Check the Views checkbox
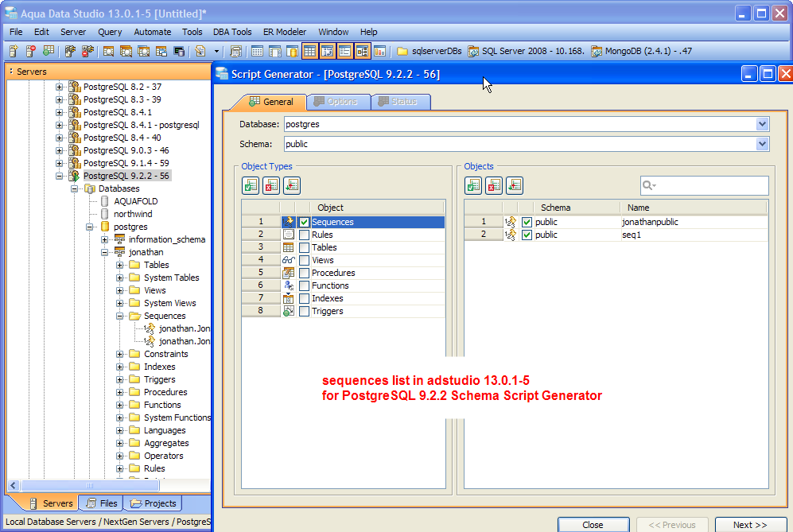The width and height of the screenshot is (793, 532). 304,260
